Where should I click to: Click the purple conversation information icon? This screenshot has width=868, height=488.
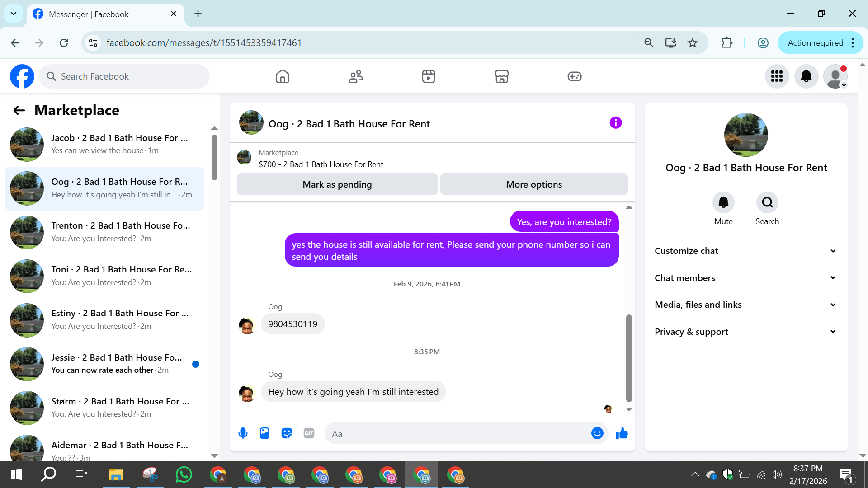(x=615, y=123)
